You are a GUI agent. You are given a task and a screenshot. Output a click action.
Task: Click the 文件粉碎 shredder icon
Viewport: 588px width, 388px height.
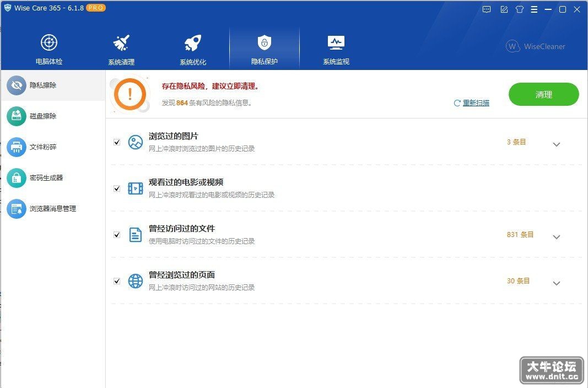[x=17, y=147]
